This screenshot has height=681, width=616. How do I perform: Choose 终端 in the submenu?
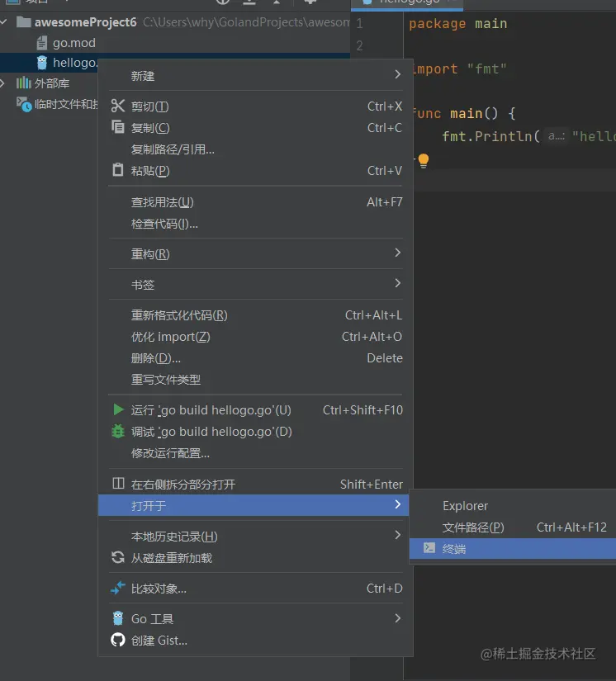point(513,549)
